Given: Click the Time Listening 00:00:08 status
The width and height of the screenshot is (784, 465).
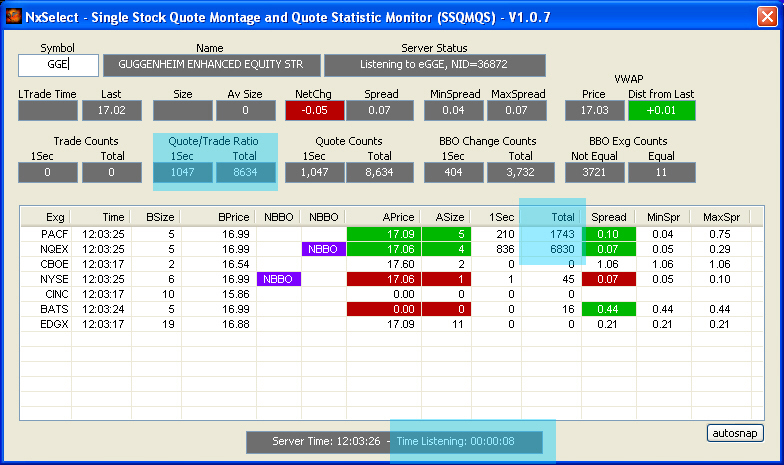Looking at the screenshot, I should pos(456,442).
